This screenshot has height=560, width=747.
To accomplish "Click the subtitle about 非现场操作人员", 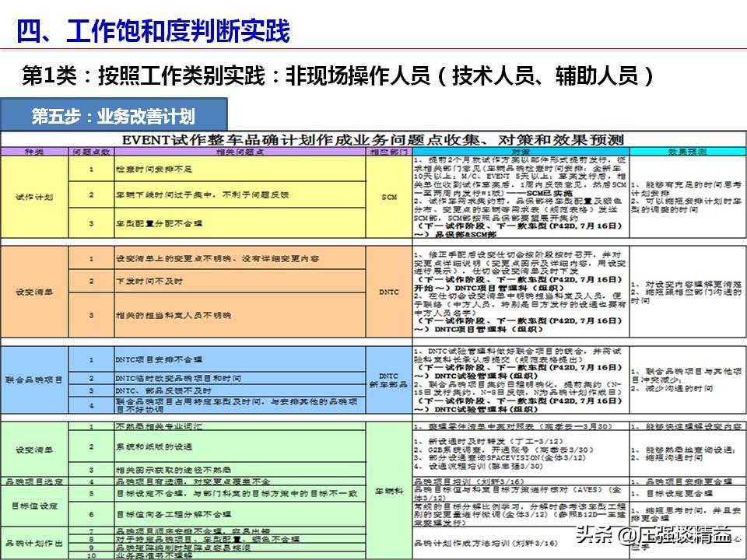I will pos(337,75).
